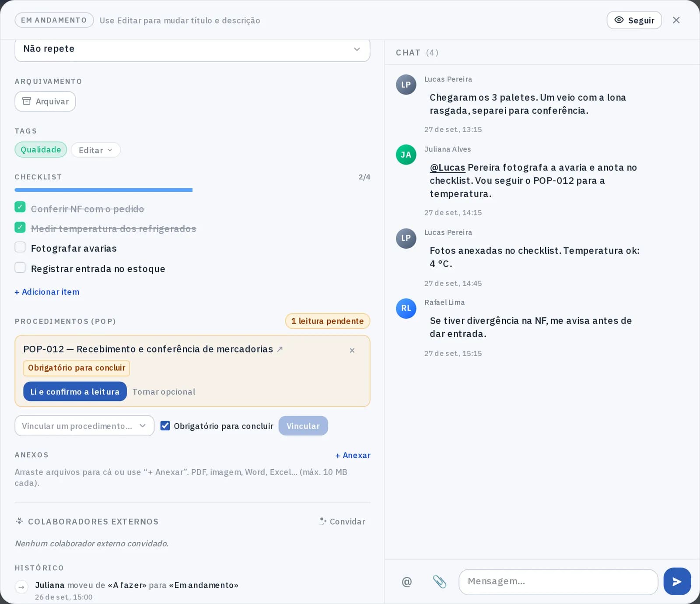This screenshot has height=604, width=700.
Task: Click Lucas Pereira's avatar on the Fotos anexadas message
Action: 406,238
